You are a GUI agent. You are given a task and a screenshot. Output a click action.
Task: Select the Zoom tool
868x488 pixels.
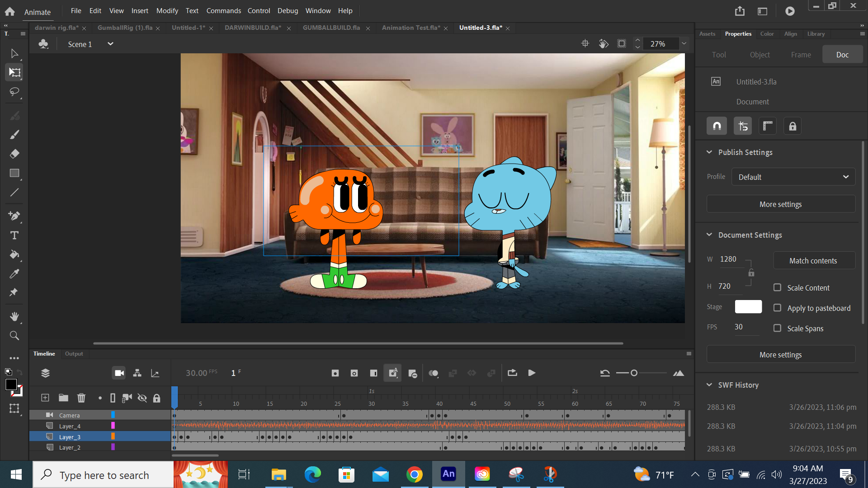tap(14, 335)
